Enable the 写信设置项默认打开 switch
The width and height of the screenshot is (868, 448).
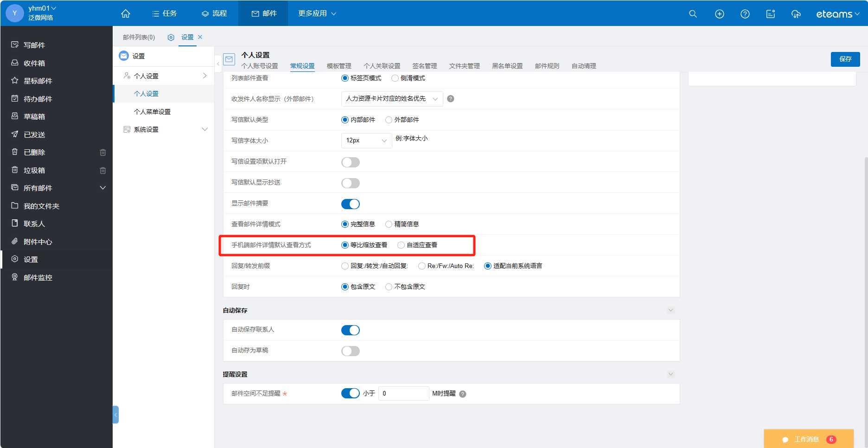tap(351, 162)
